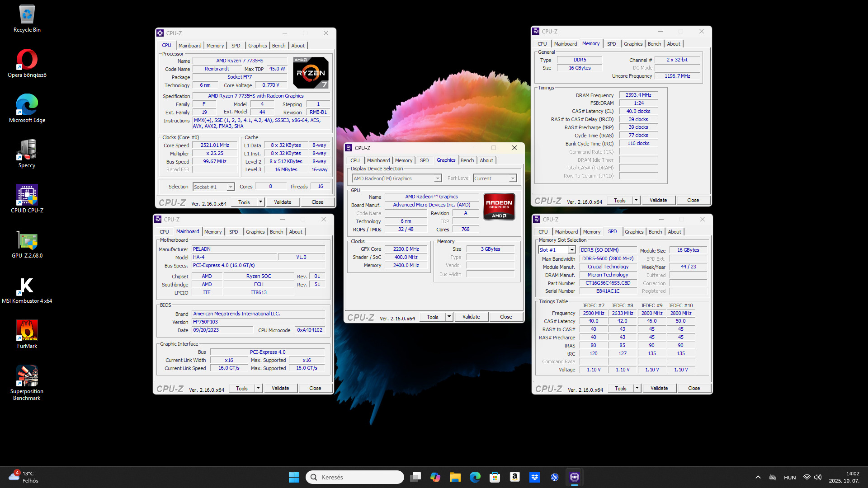Screen dimensions: 868x488
Task: Click Validate in the Memory window
Action: pos(658,200)
